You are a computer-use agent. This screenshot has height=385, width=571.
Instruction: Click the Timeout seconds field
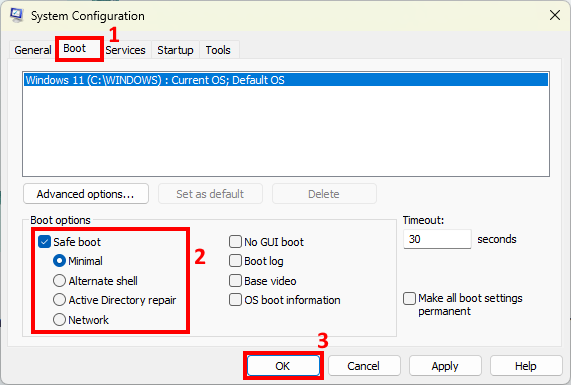tap(437, 239)
